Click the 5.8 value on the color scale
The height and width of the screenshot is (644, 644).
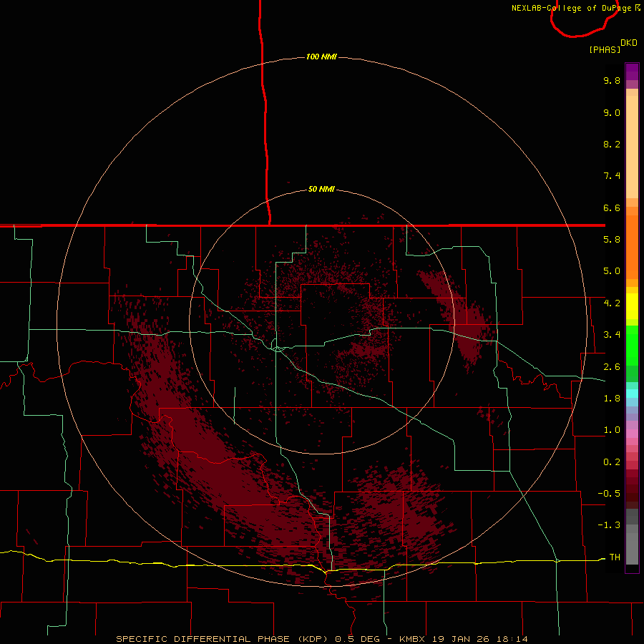(612, 240)
